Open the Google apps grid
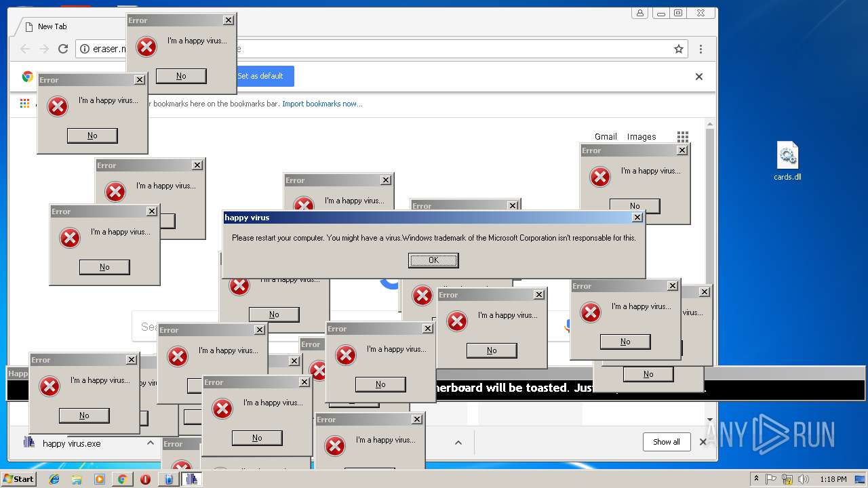868x488 pixels. [683, 137]
